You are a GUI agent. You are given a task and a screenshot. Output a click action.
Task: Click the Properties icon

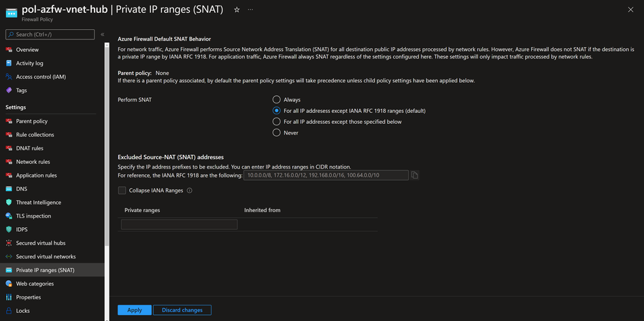9,297
